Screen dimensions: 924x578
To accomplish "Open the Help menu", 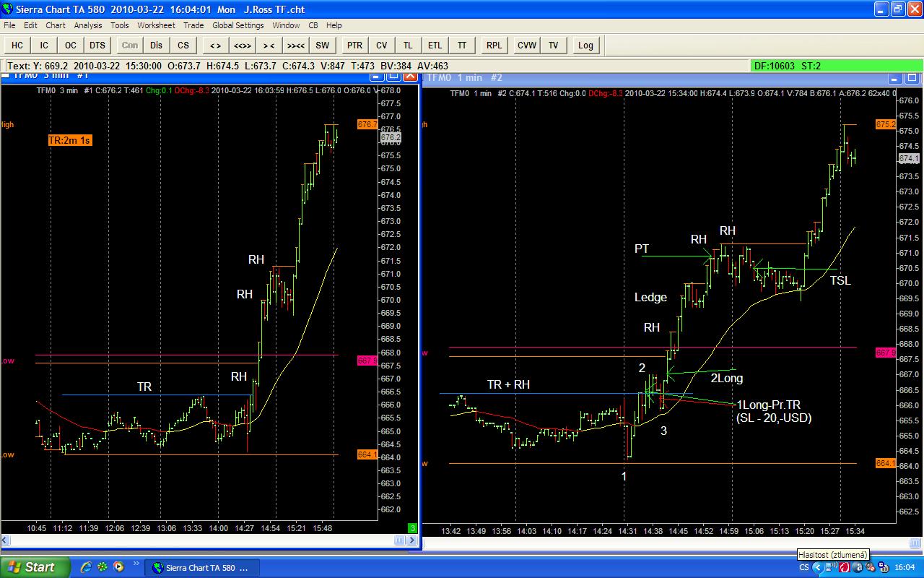I will click(334, 25).
